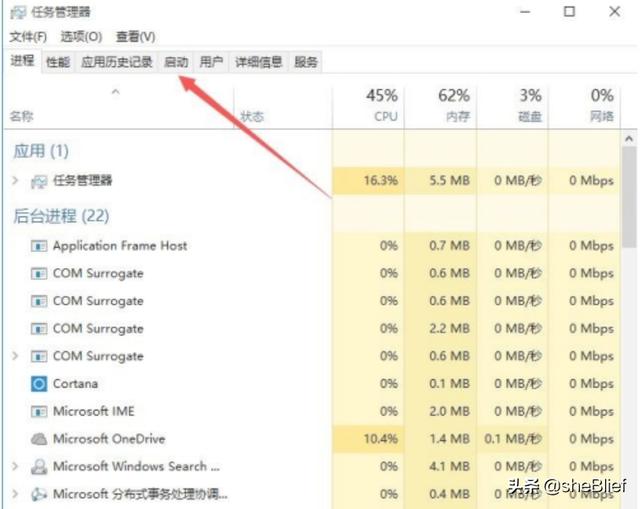Sort processes by 45% CPU column
Viewport: 640px width, 509px height.
point(369,107)
